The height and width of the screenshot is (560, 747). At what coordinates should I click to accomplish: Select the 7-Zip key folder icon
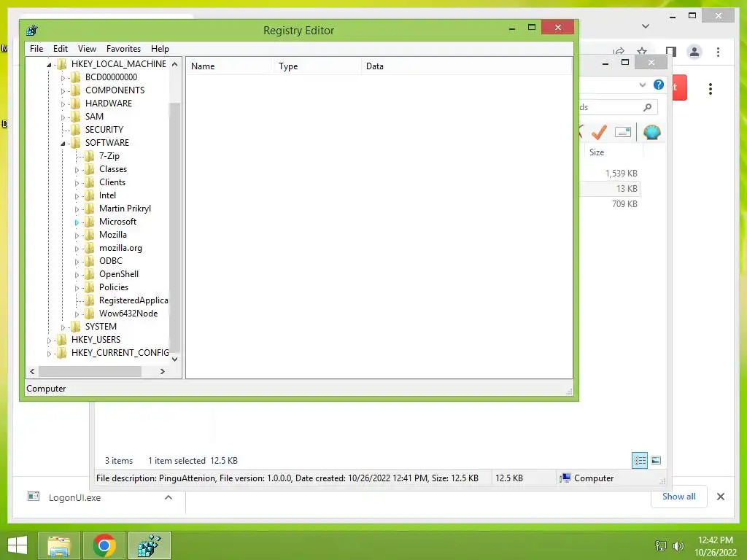90,156
